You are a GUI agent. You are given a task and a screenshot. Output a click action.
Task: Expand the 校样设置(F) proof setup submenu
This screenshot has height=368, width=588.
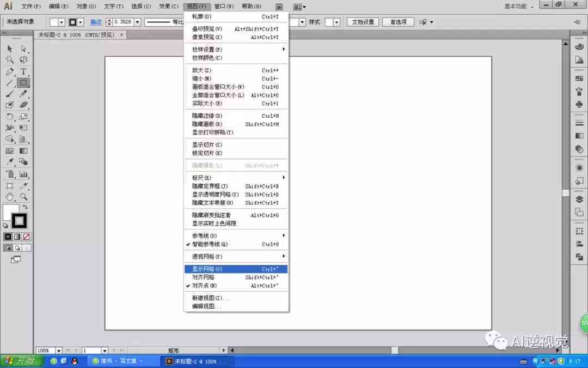pos(236,50)
